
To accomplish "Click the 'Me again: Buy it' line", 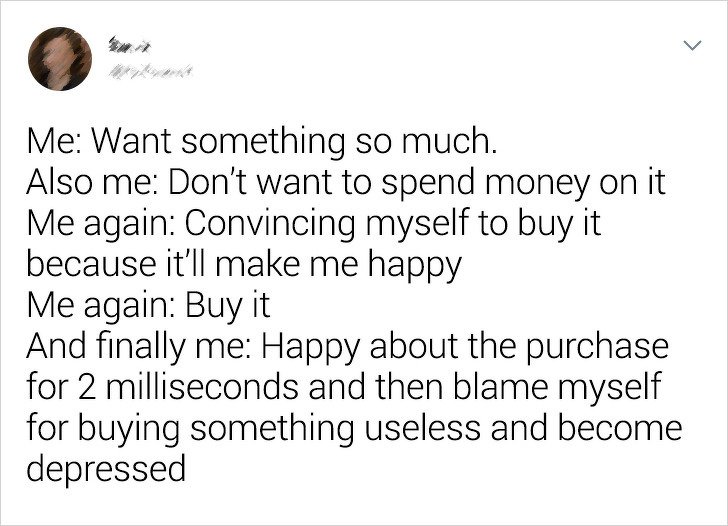I will click(149, 305).
